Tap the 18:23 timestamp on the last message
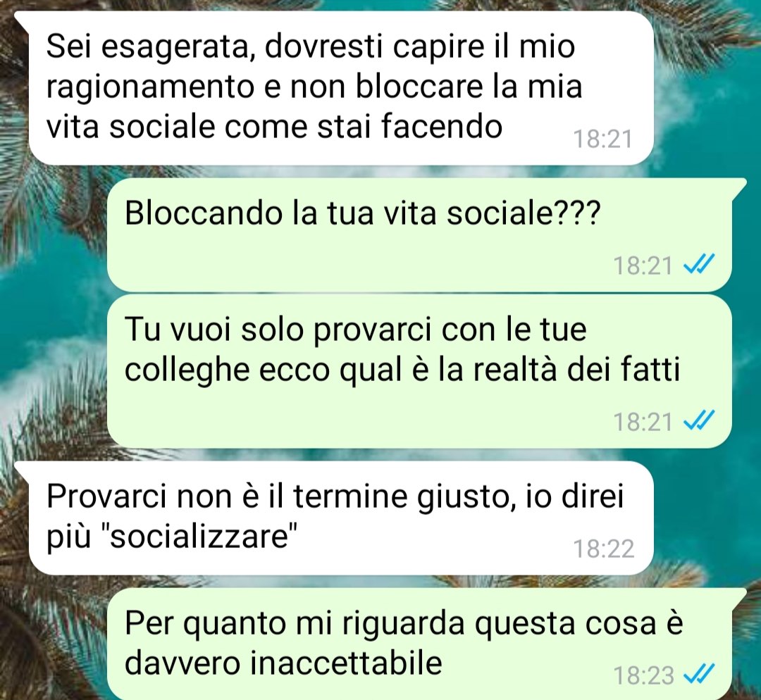This screenshot has width=761, height=700. (643, 675)
